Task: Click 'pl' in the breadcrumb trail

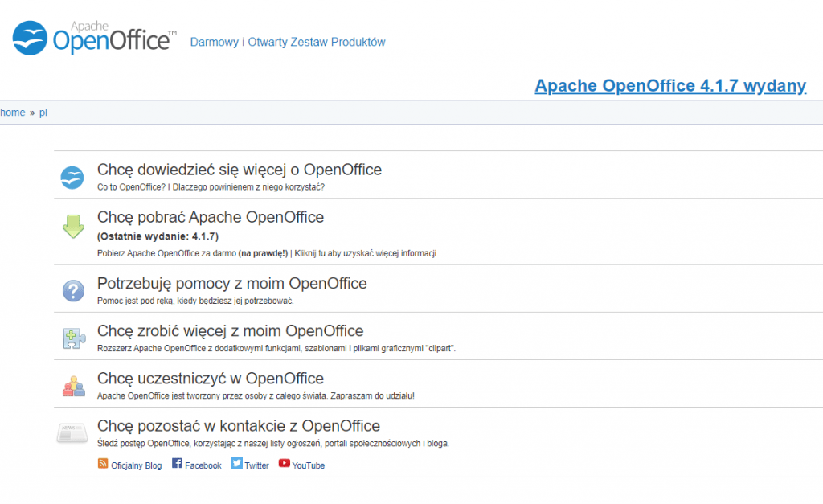Action: point(43,112)
